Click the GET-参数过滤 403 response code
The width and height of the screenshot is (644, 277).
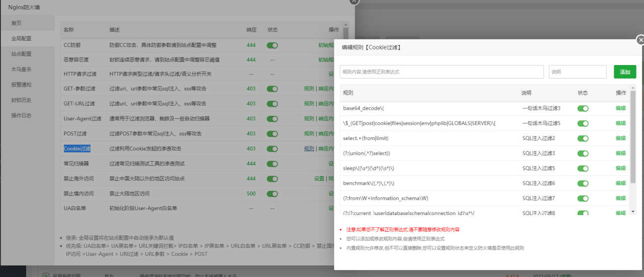tap(251, 89)
